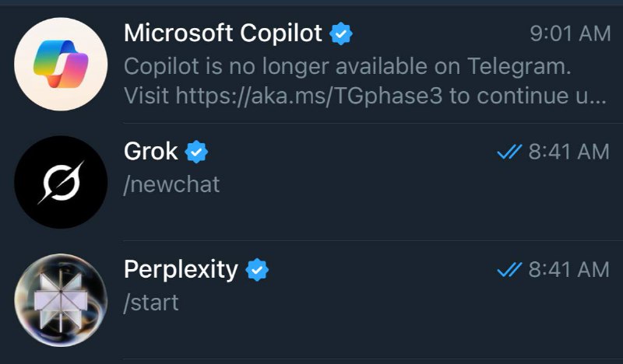Screen dimensions: 623x364
Task: Click the Perplexity chat 8:41 AM timestamp
Action: [x=568, y=270]
